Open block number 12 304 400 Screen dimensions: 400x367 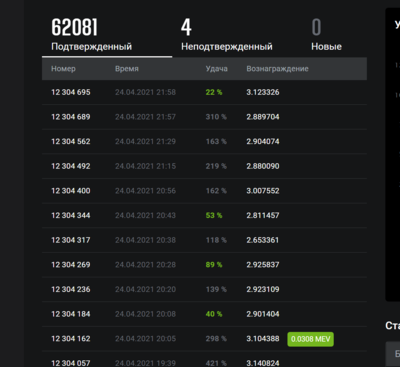click(x=71, y=191)
